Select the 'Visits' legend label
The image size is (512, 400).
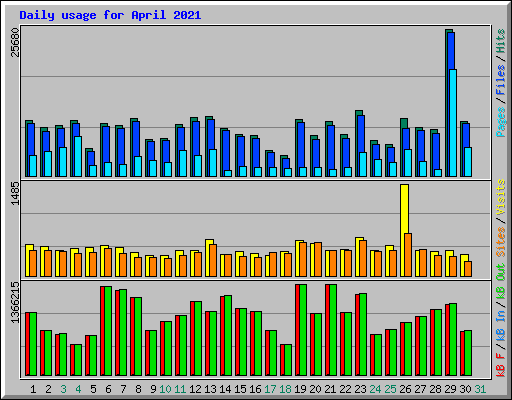501,197
